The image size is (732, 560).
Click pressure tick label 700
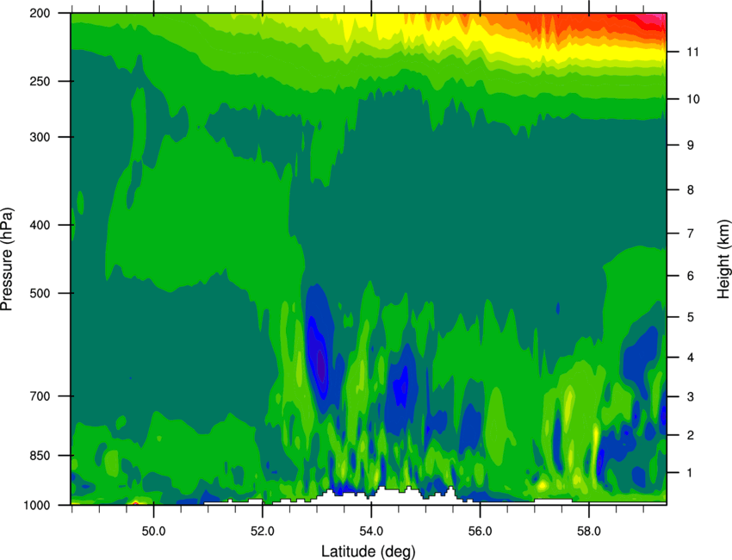[40, 396]
